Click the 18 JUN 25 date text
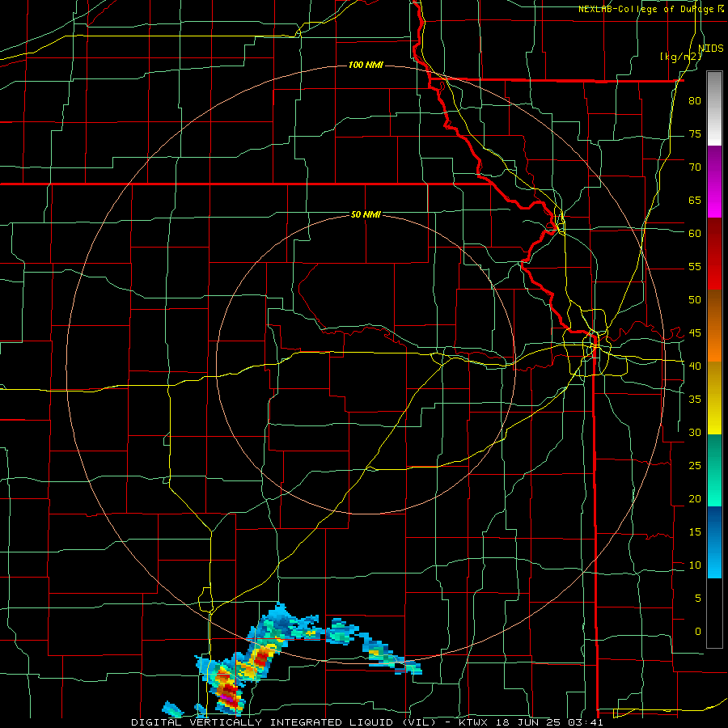 (x=528, y=722)
